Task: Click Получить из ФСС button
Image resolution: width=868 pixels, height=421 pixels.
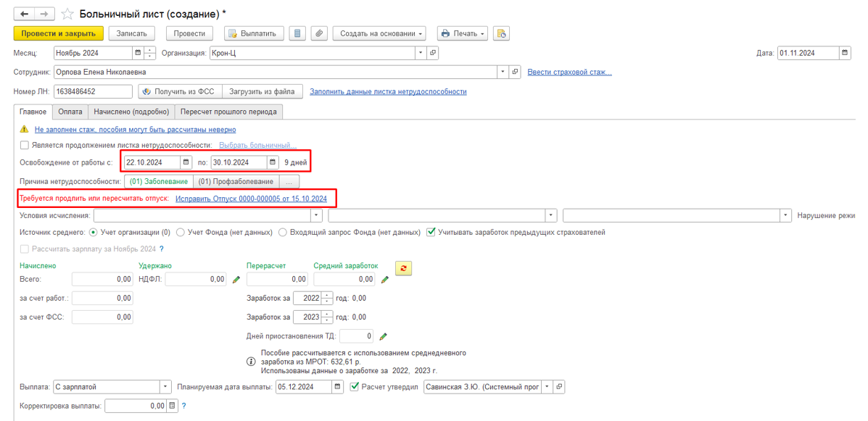Action: pos(181,91)
